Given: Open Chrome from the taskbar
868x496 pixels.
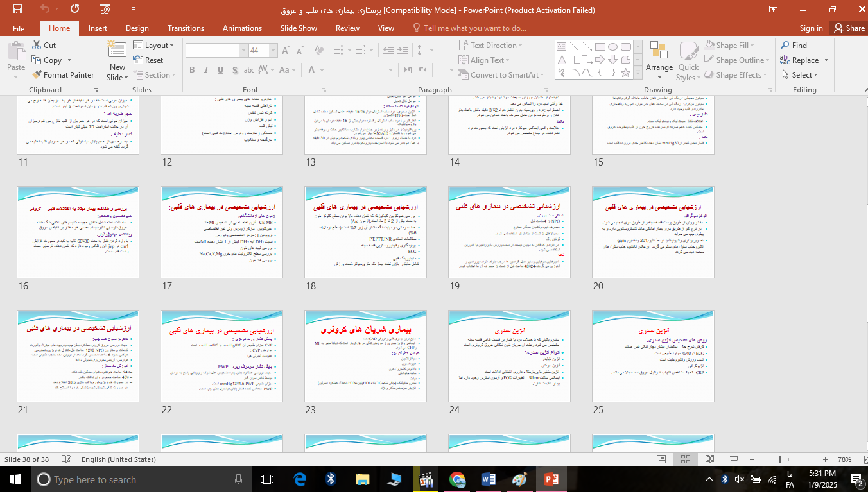Looking at the screenshot, I should 457,479.
